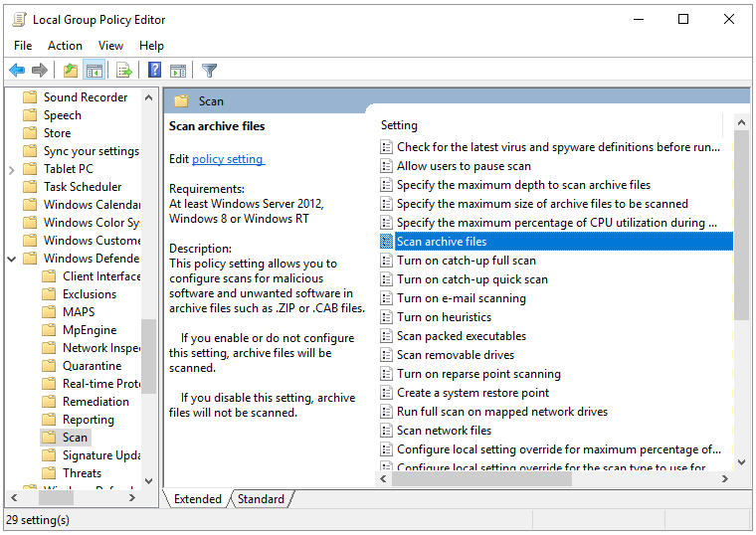Viewport: 756px width, 535px height.
Task: Toggle Show/Hide Action Pane icon
Action: (178, 71)
